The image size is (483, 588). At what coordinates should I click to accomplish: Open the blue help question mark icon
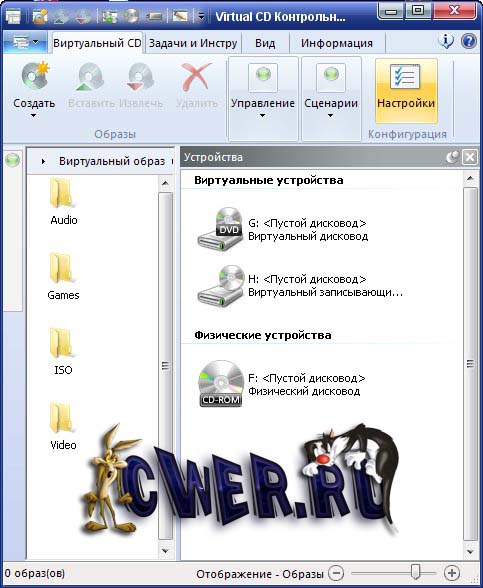[468, 41]
